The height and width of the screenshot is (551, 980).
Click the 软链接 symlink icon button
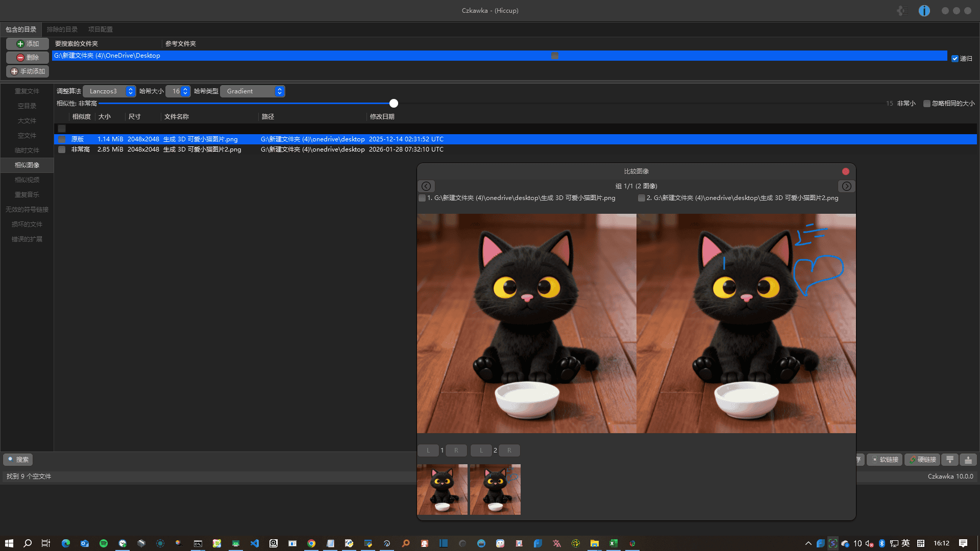pos(885,460)
